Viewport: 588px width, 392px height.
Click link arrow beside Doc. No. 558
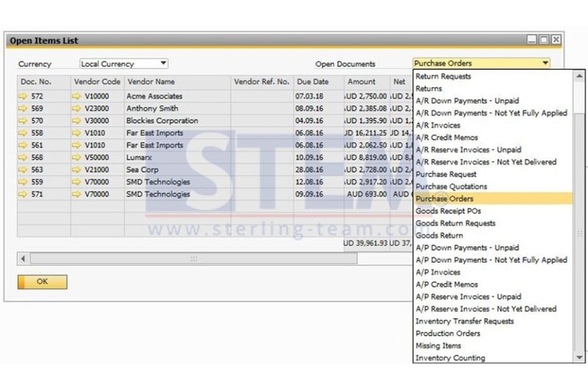[24, 133]
